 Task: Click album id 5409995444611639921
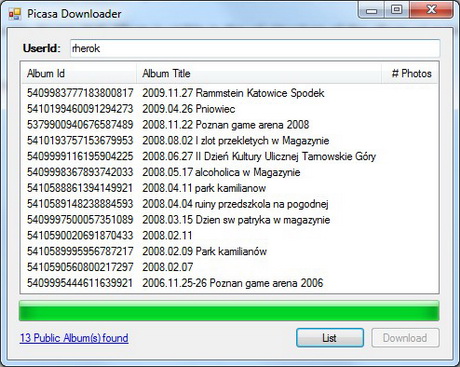(x=80, y=283)
